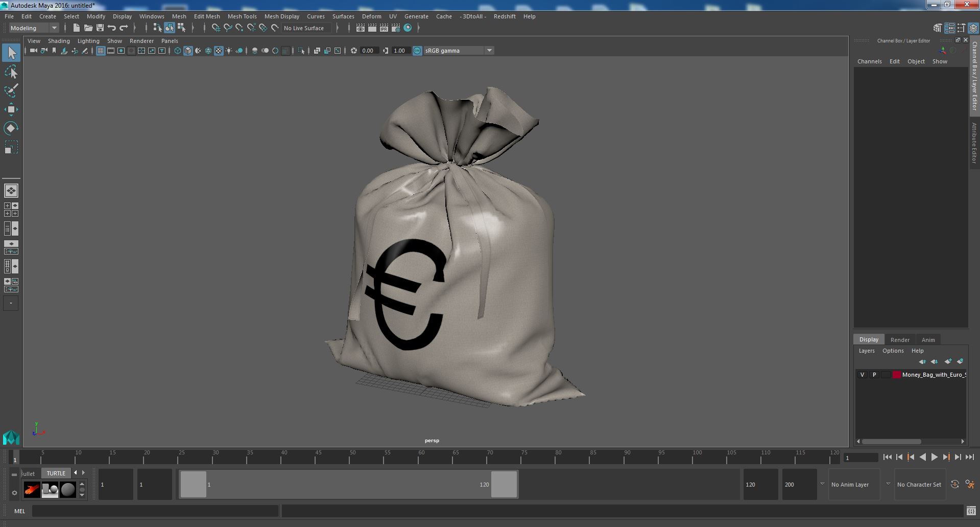The image size is (980, 527).
Task: Open the sRGB gamma view transform dropdown
Action: click(x=459, y=51)
